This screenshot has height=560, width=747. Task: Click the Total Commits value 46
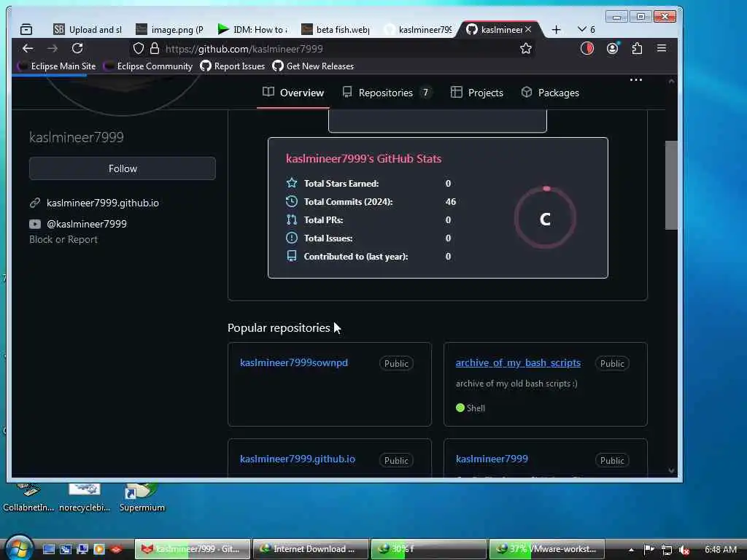(451, 201)
